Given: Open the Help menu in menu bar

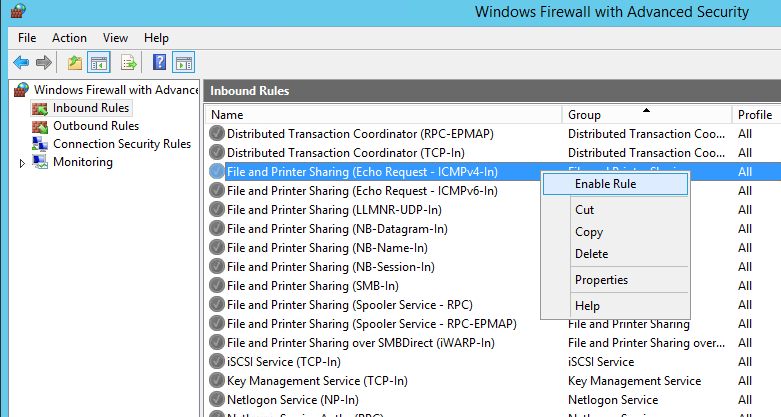Looking at the screenshot, I should coord(156,38).
